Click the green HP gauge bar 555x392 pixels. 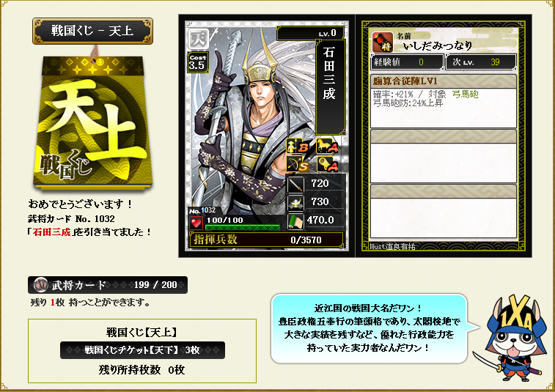coord(243,227)
